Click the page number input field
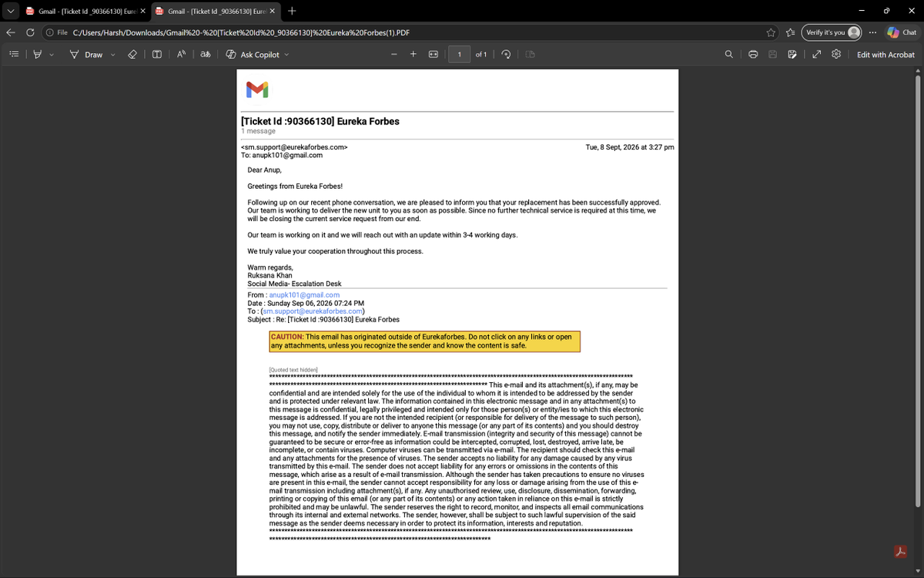 [460, 55]
